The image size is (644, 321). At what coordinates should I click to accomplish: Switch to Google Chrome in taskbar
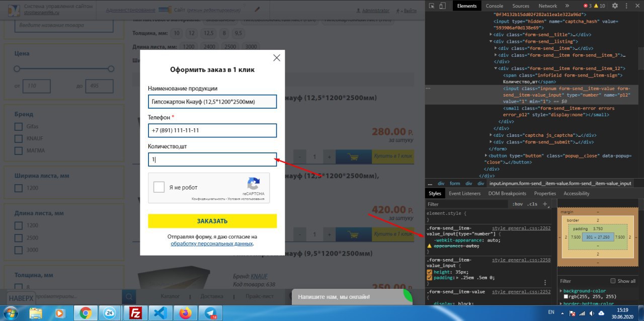click(x=85, y=313)
